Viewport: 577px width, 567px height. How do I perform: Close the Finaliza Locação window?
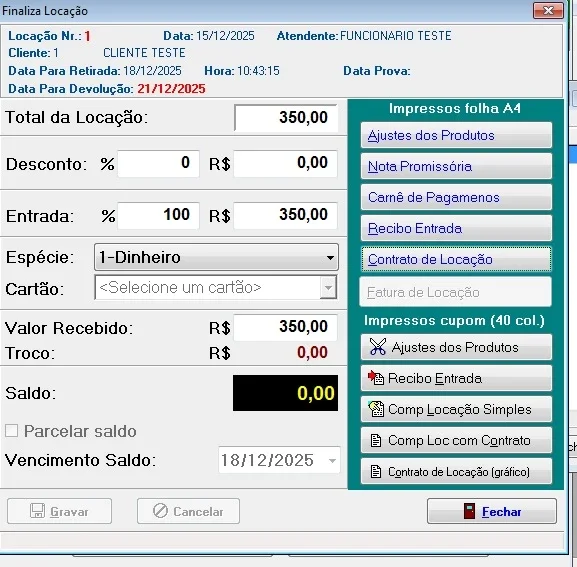click(x=548, y=11)
